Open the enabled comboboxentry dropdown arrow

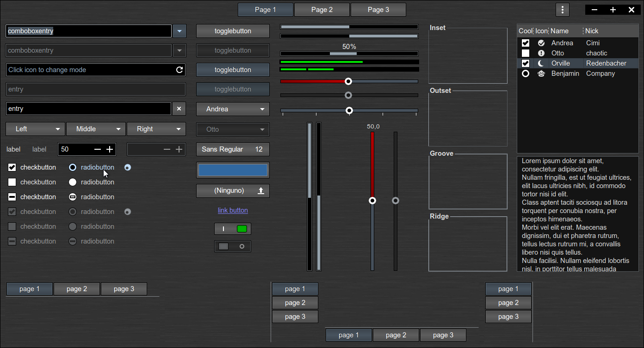(179, 31)
